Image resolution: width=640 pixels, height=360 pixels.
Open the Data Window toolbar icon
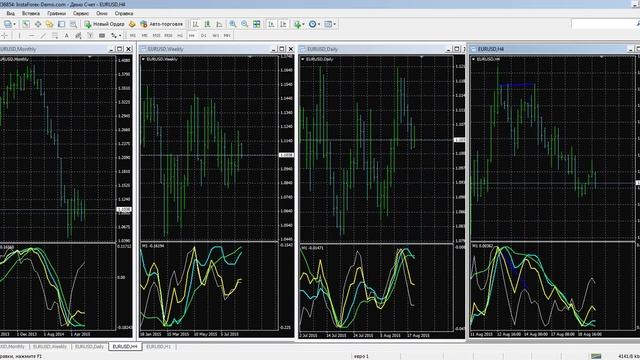coord(38,24)
